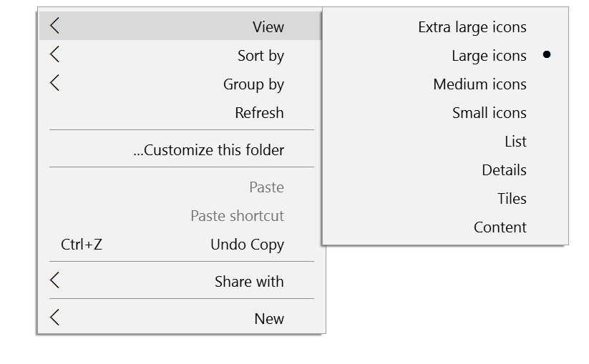Expand the Sort by submenu arrow
This screenshot has height=364, width=589.
click(x=55, y=55)
